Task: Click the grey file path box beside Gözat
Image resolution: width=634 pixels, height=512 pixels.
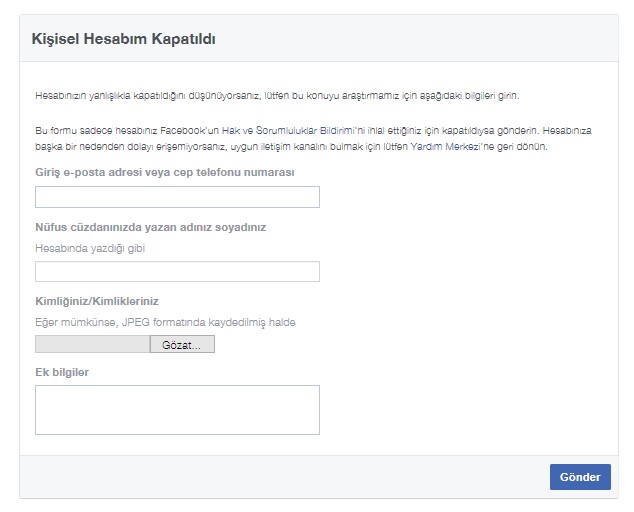Action: (92, 344)
